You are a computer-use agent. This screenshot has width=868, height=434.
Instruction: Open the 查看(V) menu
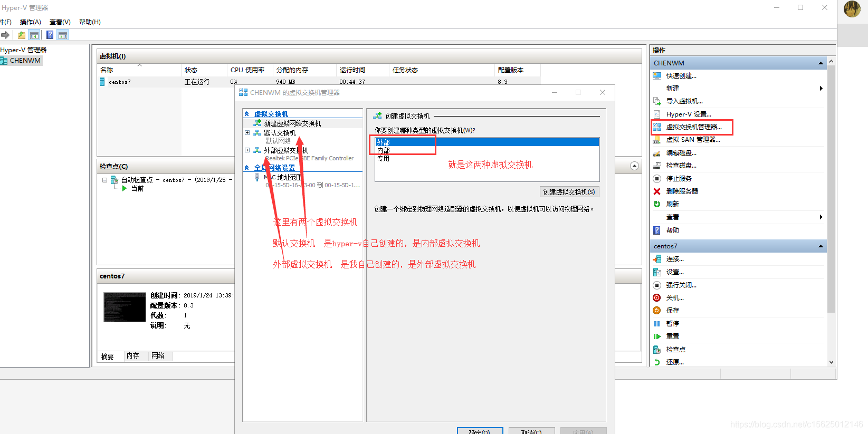(x=60, y=22)
